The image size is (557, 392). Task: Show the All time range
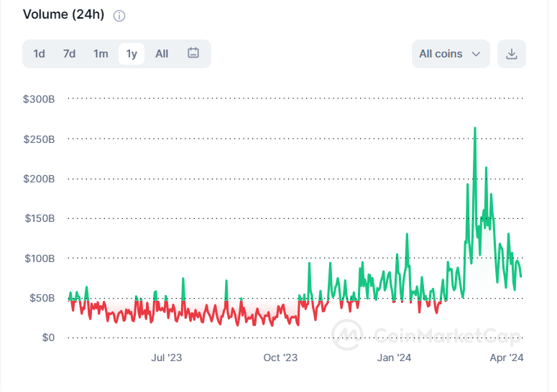pos(162,54)
